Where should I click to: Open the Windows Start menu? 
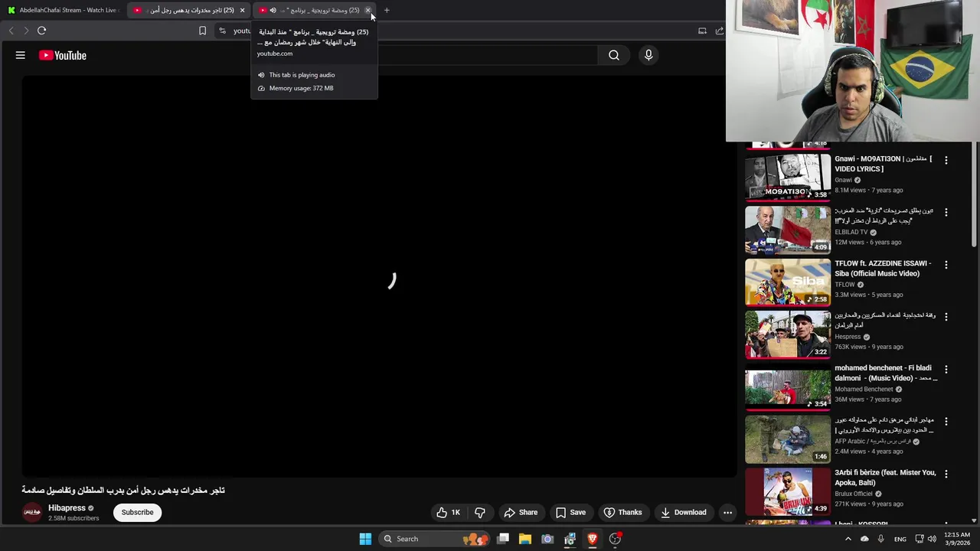[x=365, y=539]
